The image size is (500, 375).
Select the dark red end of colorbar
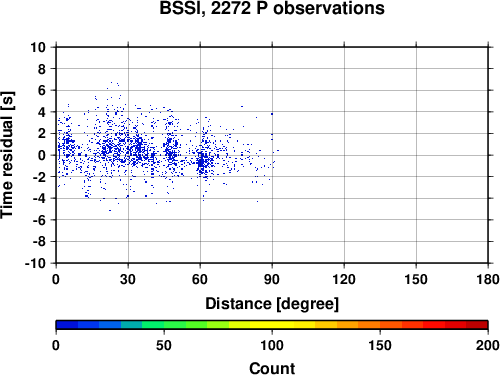[x=477, y=325]
